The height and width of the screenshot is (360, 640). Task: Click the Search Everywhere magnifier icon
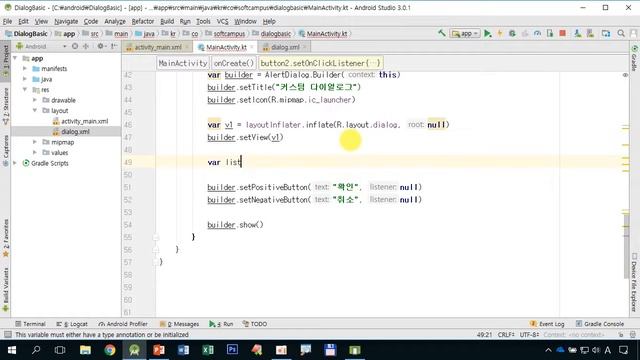(x=621, y=33)
